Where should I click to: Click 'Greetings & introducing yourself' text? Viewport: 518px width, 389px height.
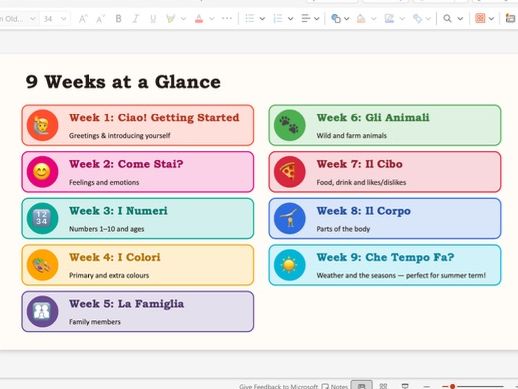[119, 136]
